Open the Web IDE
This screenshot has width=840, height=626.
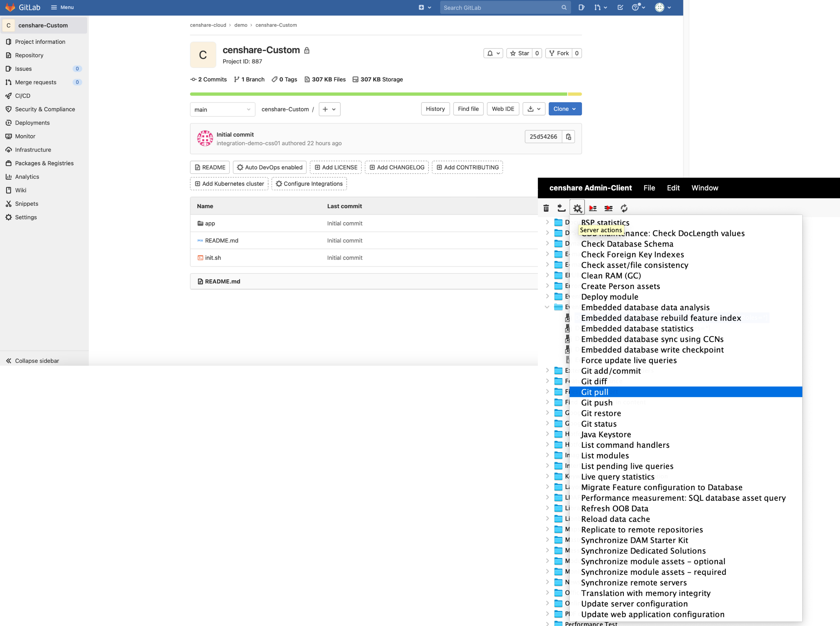[503, 109]
